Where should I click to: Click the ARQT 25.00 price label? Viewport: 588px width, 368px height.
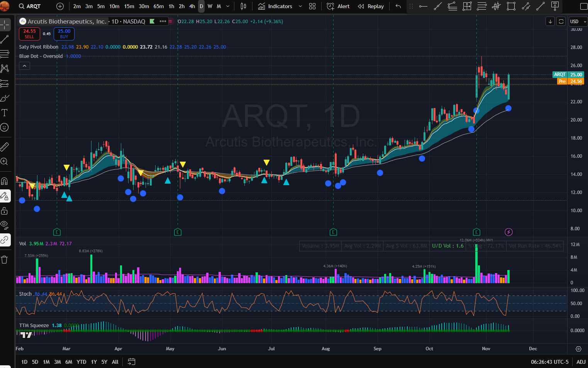(x=568, y=74)
